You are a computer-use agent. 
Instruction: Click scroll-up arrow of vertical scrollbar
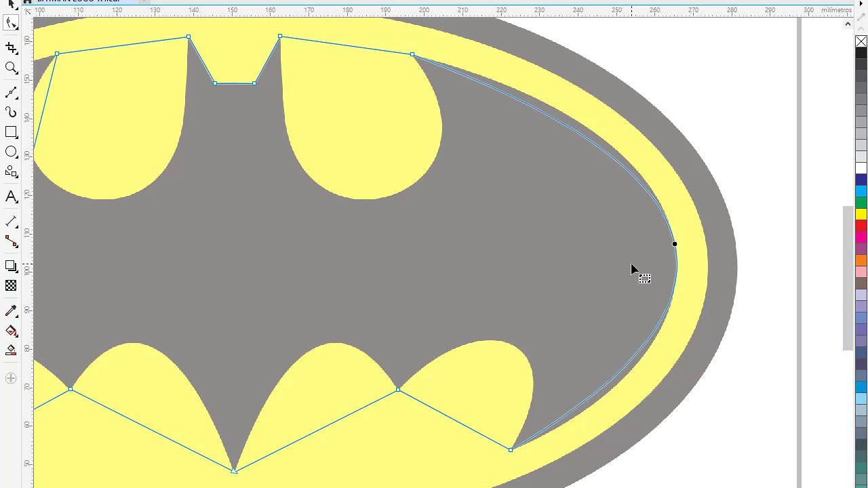click(848, 24)
